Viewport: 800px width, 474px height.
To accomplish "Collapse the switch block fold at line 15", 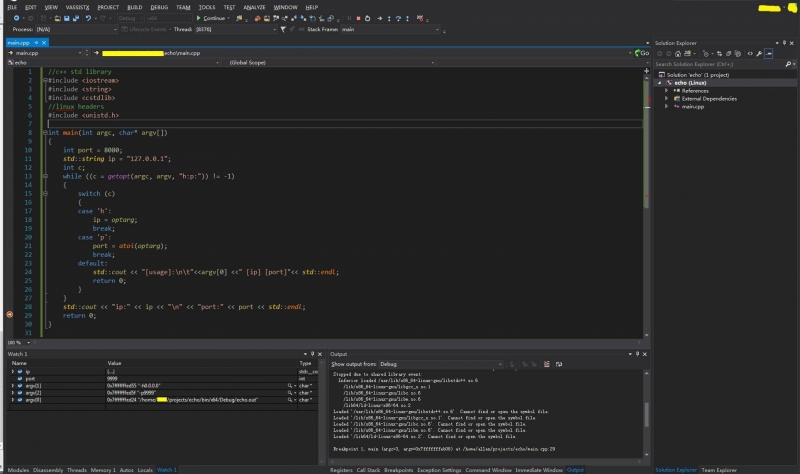I will [45, 193].
